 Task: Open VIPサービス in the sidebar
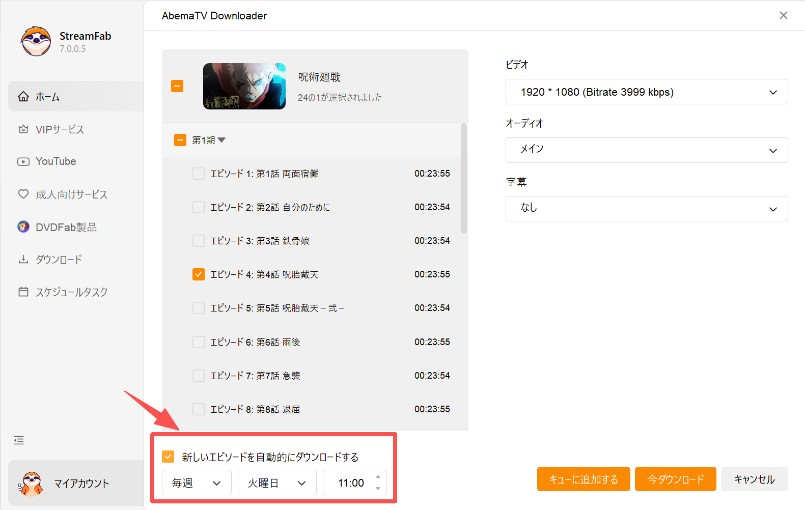pyautogui.click(x=76, y=129)
